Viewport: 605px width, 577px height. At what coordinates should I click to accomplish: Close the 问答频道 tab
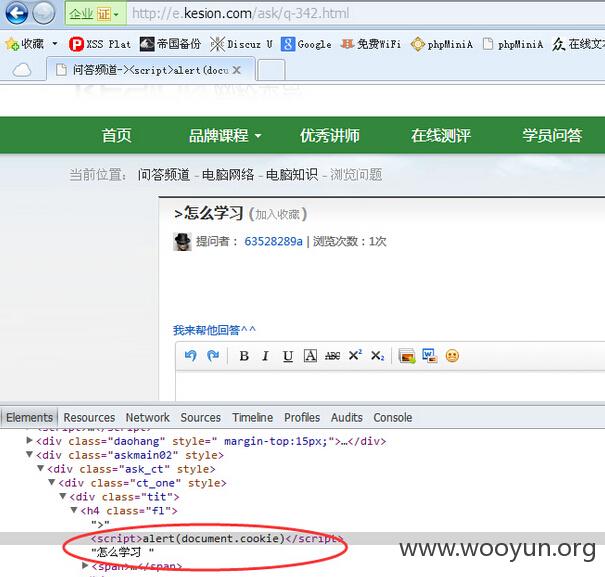pyautogui.click(x=237, y=70)
